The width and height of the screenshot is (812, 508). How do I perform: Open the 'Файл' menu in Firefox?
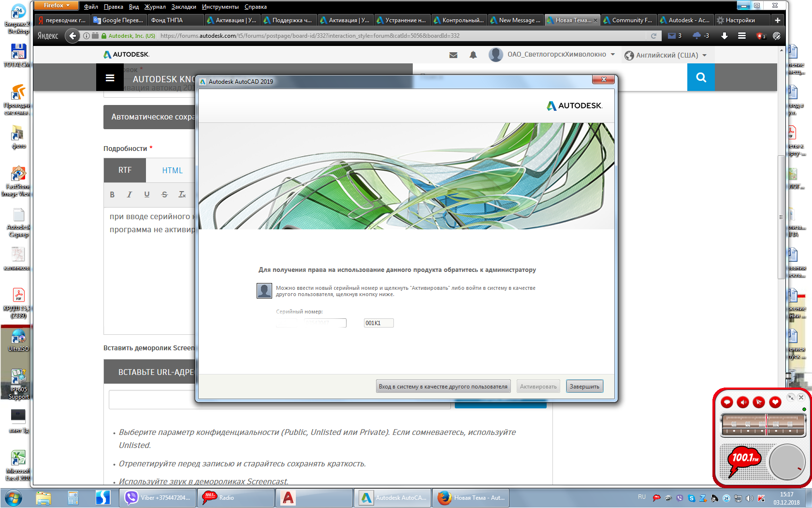pos(91,7)
